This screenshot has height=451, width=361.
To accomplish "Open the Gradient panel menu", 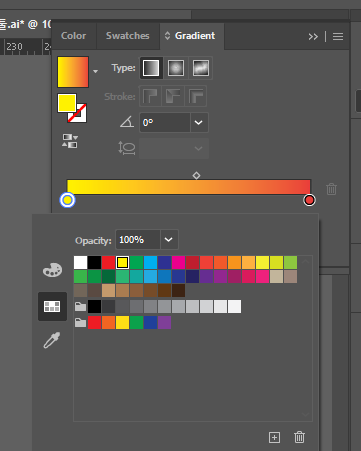I will 338,36.
